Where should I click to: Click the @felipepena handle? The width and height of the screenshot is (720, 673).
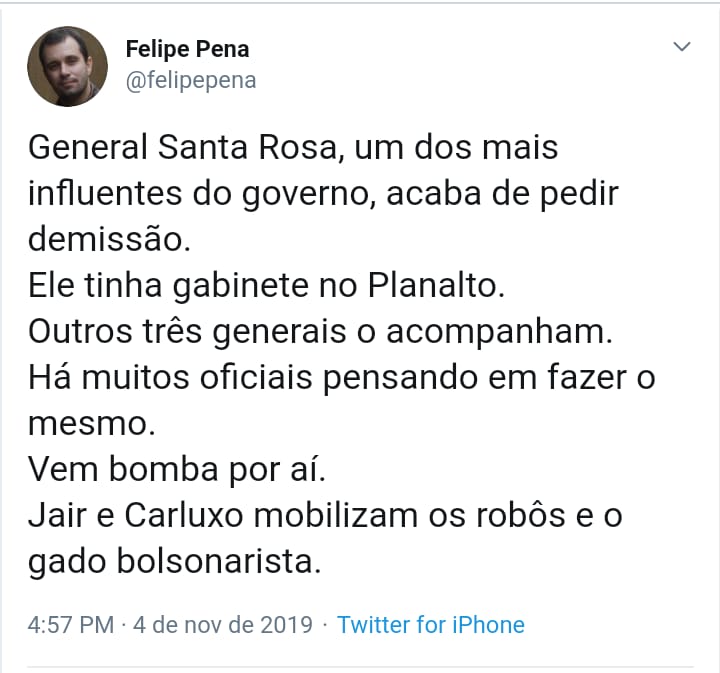191,81
